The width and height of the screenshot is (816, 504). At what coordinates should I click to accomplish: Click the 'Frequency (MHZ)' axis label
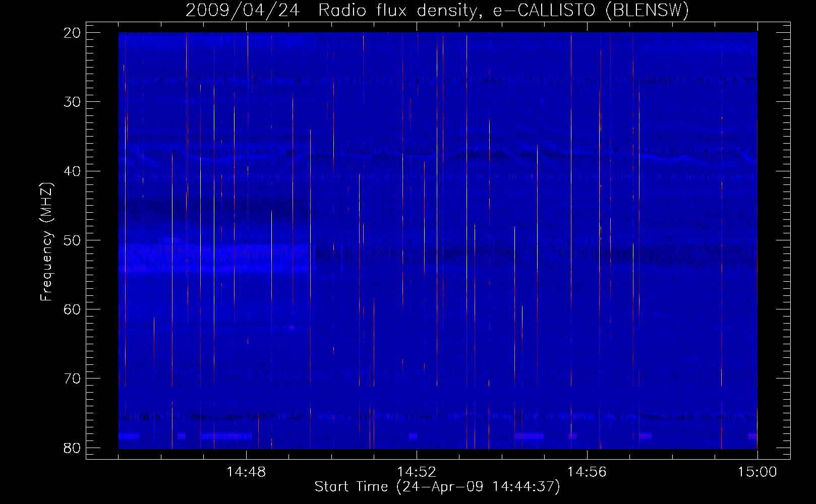click(46, 241)
